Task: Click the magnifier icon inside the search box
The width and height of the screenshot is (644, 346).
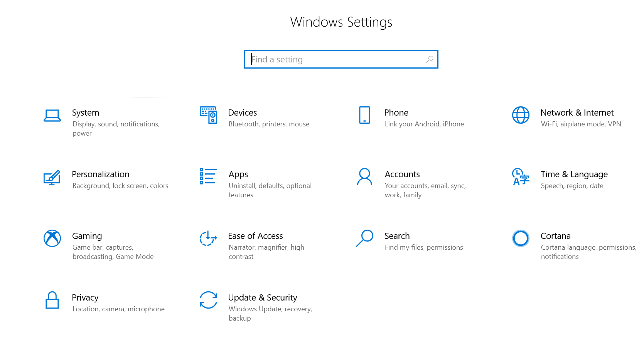Action: coord(430,59)
